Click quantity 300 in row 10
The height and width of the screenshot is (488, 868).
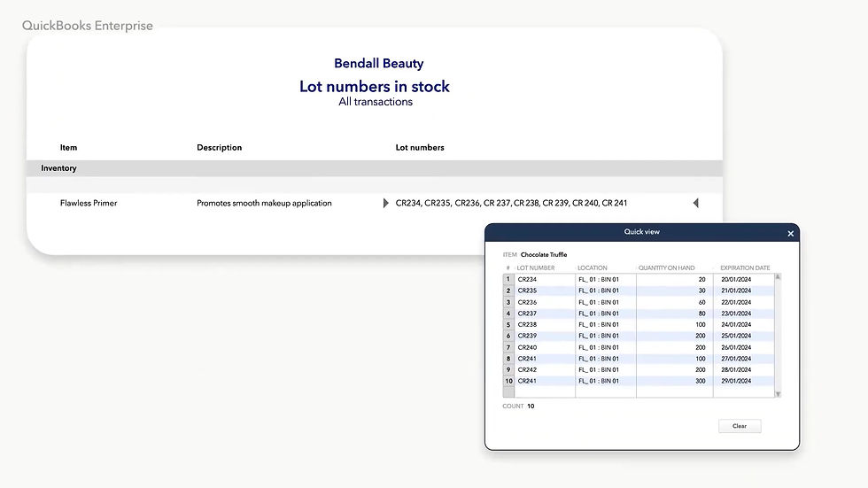click(701, 381)
